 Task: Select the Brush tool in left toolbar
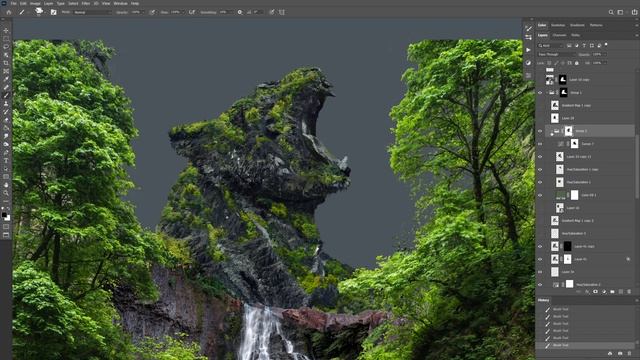tap(6, 96)
